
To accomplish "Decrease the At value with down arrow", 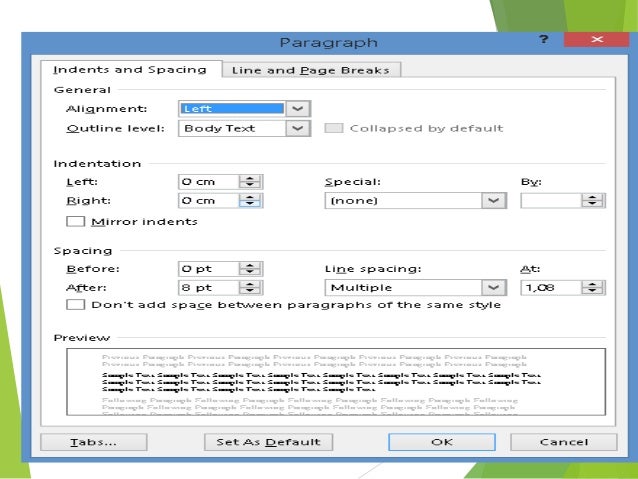I will click(x=592, y=291).
